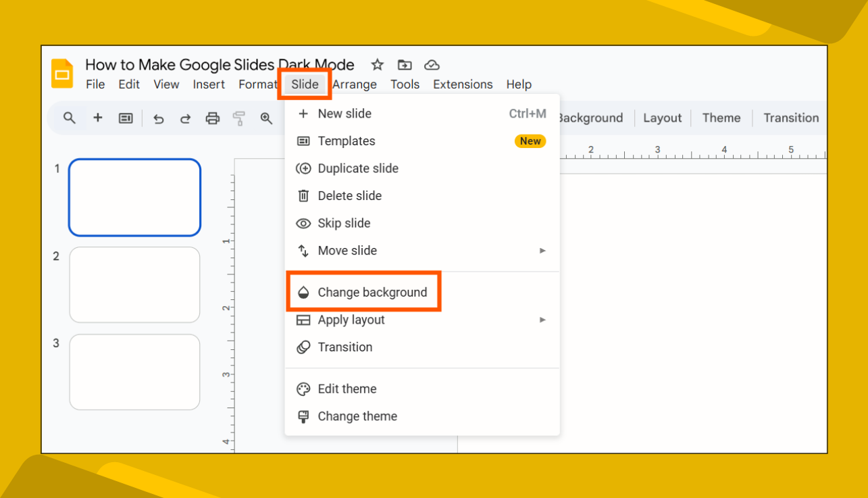Expand the Apply layout submenu
Image resolution: width=868 pixels, height=498 pixels.
542,320
